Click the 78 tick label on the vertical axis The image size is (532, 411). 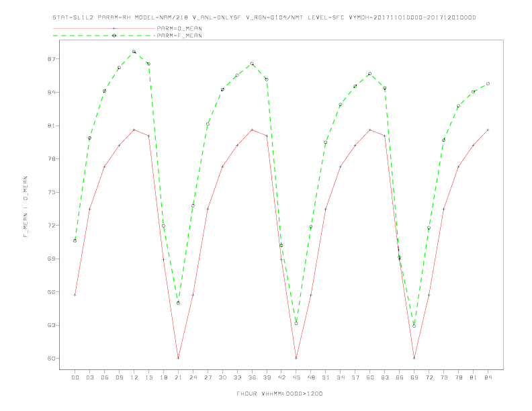(x=51, y=159)
